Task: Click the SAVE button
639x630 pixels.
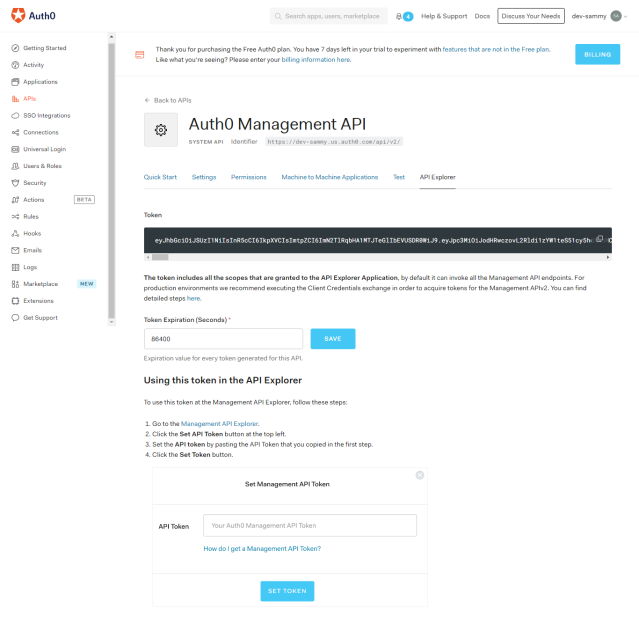Action: tap(333, 339)
